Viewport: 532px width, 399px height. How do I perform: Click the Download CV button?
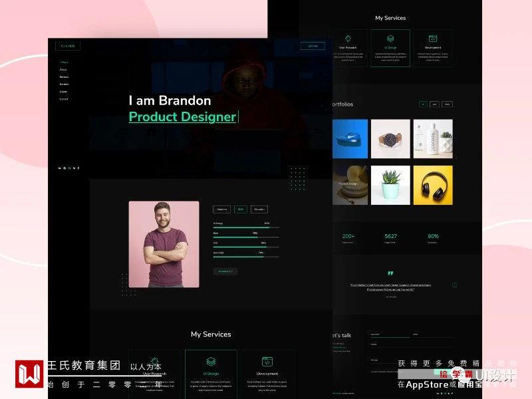coord(225,271)
